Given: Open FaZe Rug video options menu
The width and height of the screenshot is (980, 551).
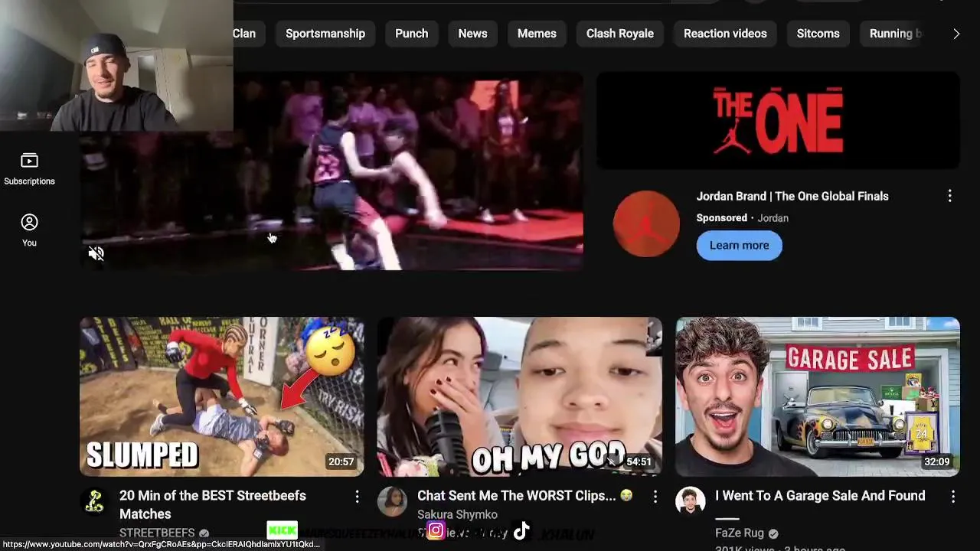Looking at the screenshot, I should (952, 497).
